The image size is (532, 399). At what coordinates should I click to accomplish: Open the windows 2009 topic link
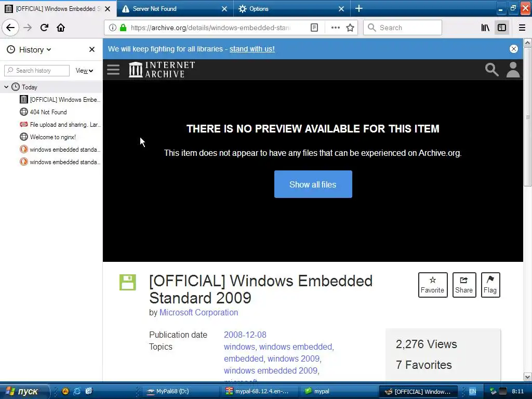[x=294, y=358]
